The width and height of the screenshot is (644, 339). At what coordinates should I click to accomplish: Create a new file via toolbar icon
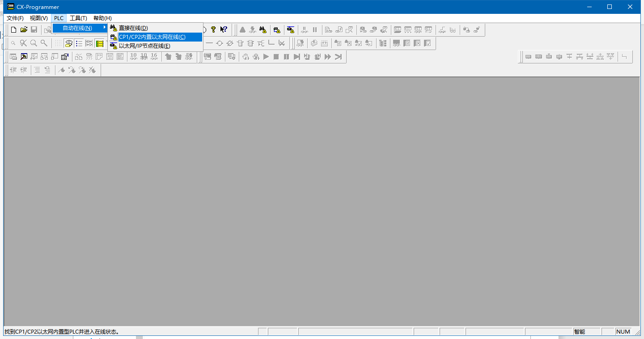[13, 30]
